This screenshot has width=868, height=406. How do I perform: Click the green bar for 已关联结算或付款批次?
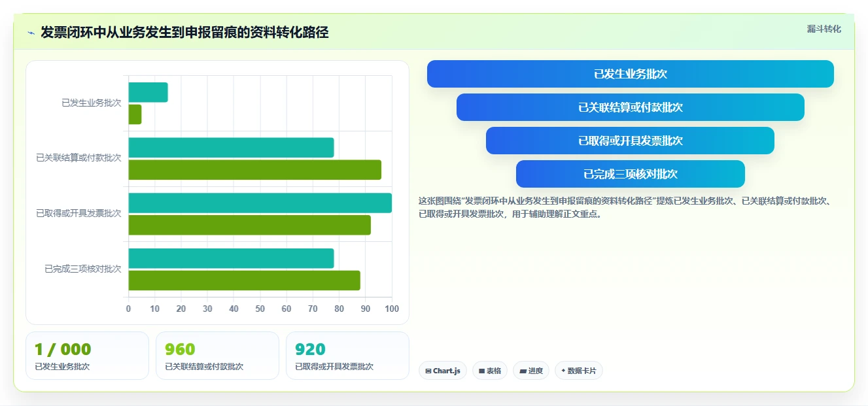click(254, 170)
